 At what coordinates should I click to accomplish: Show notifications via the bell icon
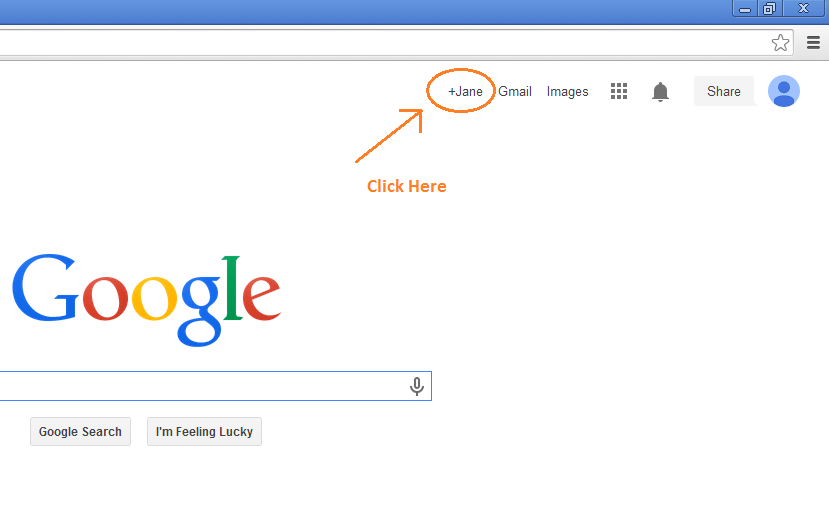pyautogui.click(x=660, y=91)
